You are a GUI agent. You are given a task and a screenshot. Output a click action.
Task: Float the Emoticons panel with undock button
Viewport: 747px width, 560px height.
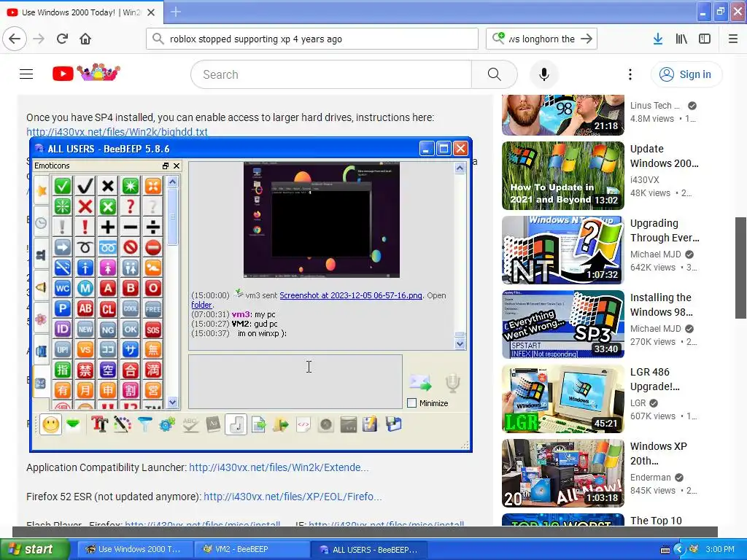tap(166, 166)
